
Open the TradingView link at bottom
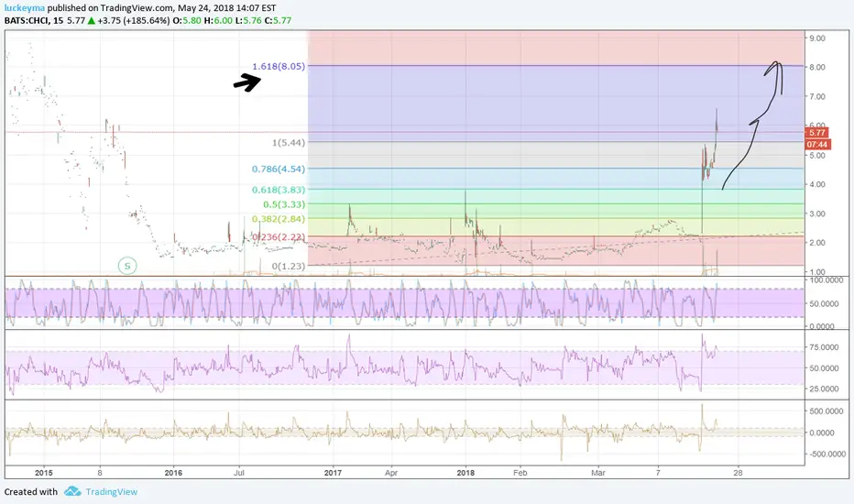(112, 491)
